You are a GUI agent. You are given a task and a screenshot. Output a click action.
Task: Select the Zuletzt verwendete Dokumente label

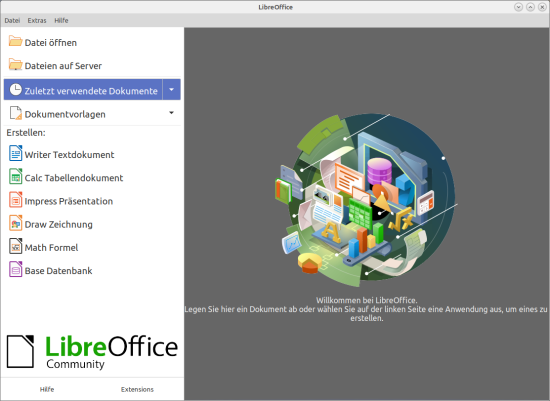[x=91, y=91]
